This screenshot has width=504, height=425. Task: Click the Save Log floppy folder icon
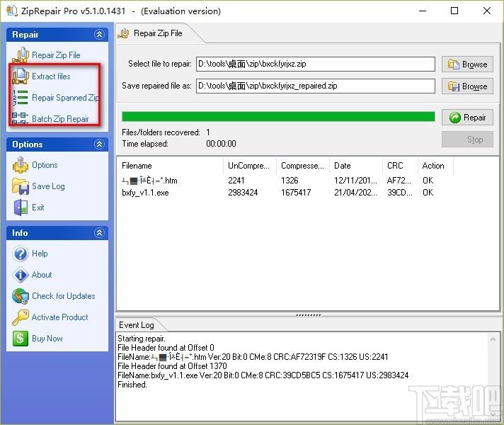[x=21, y=186]
